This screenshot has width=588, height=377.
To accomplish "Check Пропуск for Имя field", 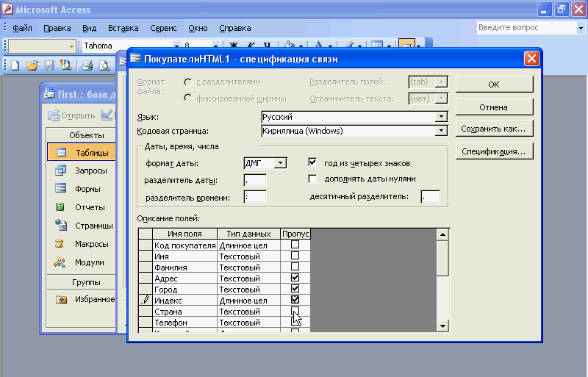I will [295, 256].
